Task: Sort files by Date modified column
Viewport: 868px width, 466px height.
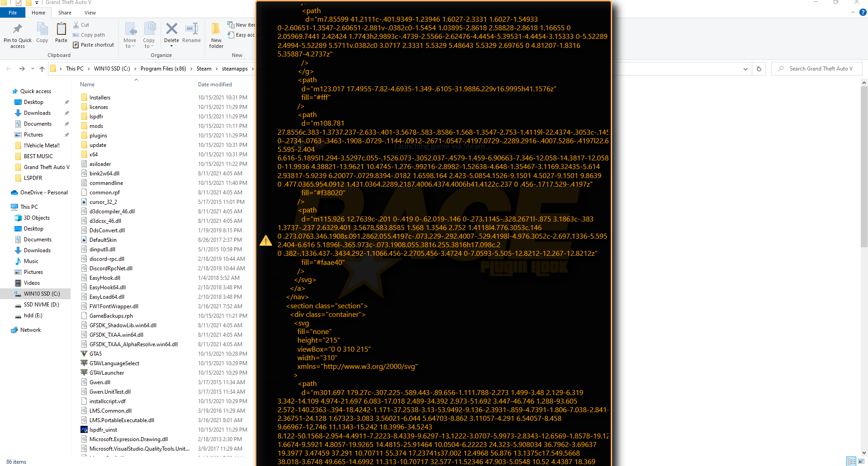Action: 215,85
